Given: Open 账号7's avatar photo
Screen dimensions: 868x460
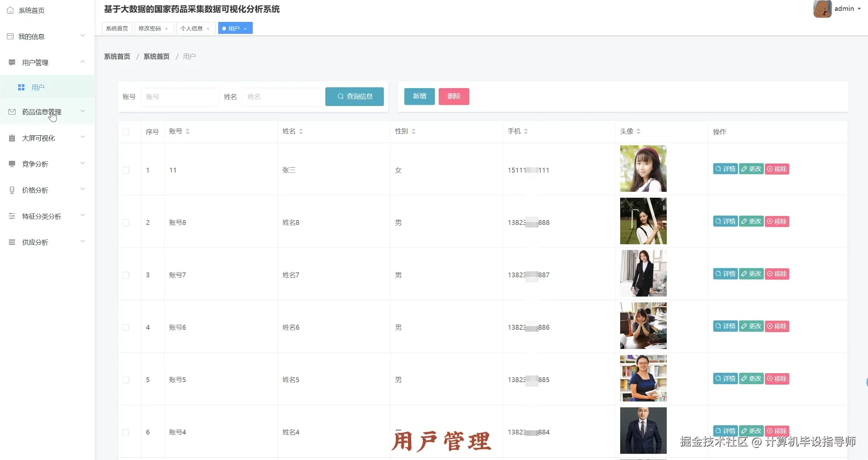Looking at the screenshot, I should (x=643, y=273).
